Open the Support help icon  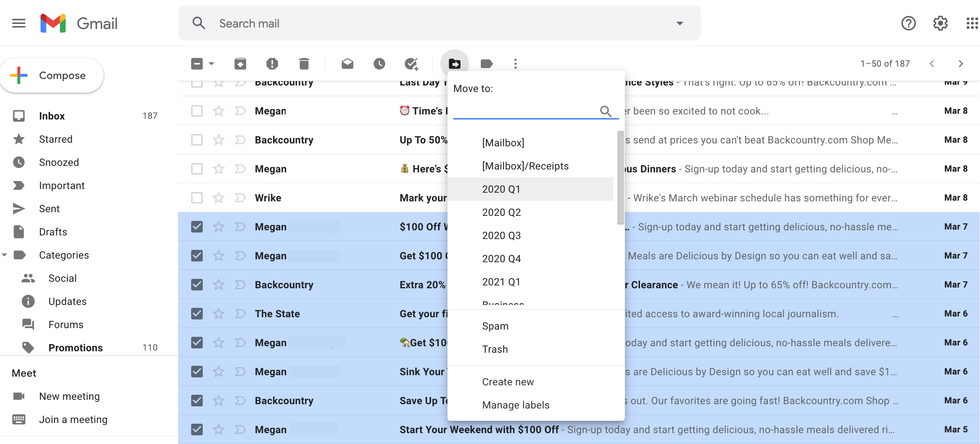(908, 24)
